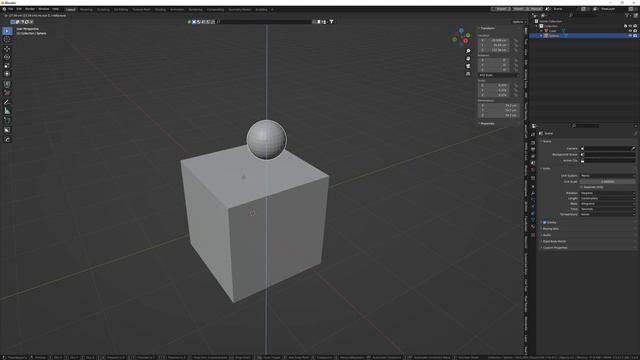Open the Edit menu
Viewport: 640px width, 360px height.
19,9
